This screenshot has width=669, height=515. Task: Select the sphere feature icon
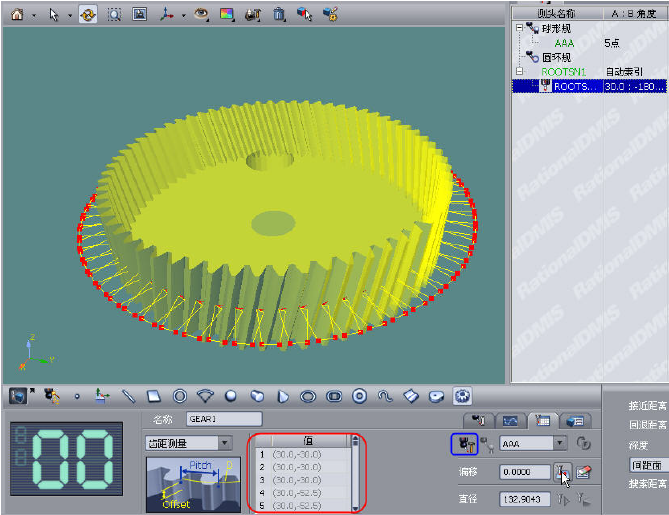(231, 396)
